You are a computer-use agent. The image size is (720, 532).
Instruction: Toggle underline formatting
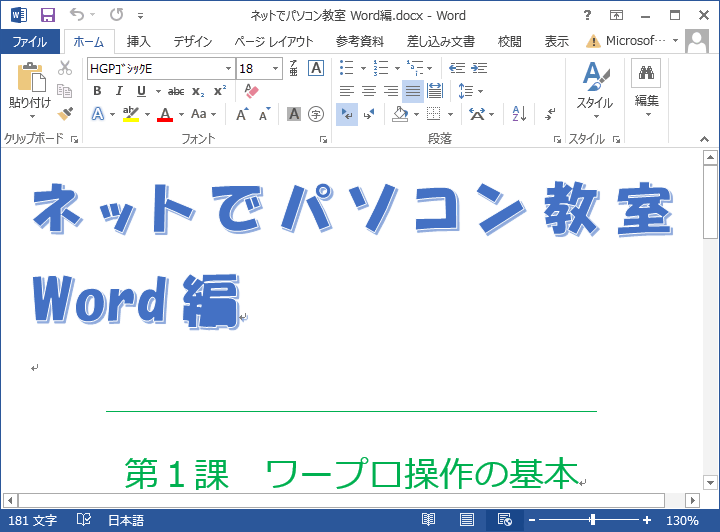coord(141,91)
